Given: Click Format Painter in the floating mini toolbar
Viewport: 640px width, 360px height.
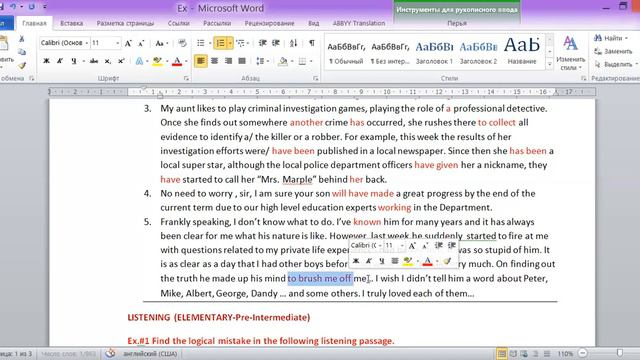Looking at the screenshot, I should pos(447,261).
